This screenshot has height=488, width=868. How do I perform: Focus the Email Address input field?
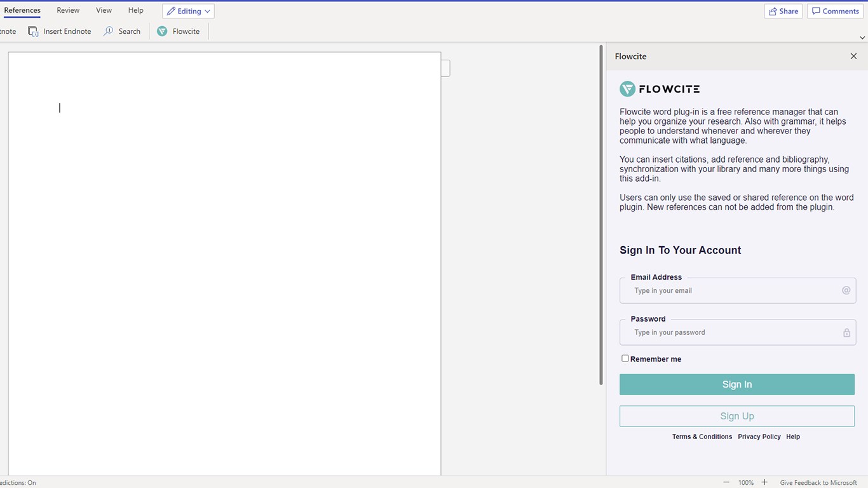(x=738, y=290)
